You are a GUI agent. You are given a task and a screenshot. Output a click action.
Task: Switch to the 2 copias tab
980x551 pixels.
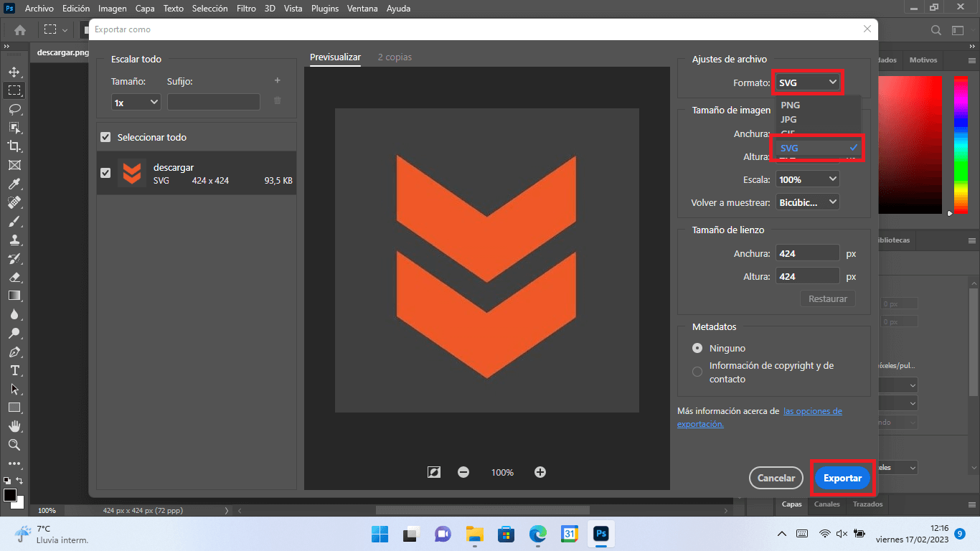[x=395, y=57]
